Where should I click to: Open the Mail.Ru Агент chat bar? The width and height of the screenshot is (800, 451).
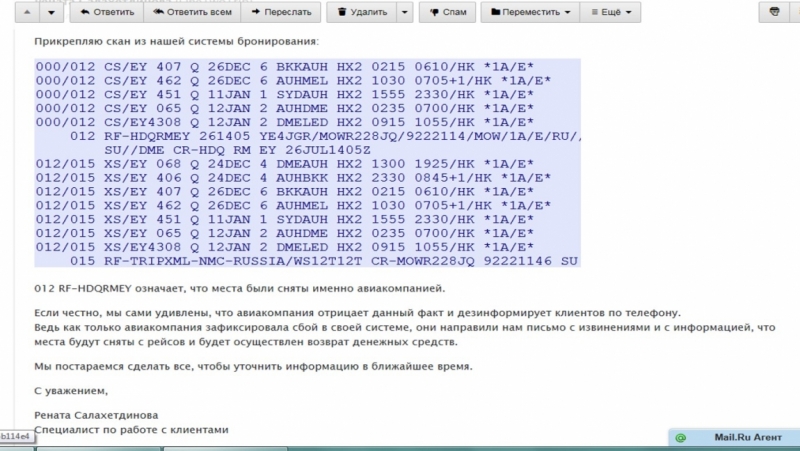tap(739, 437)
